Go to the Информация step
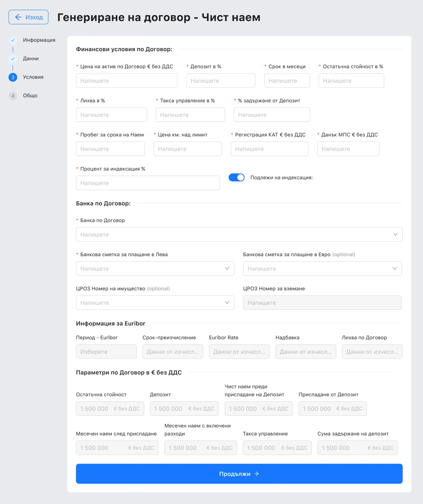This screenshot has width=423, height=504. [39, 40]
